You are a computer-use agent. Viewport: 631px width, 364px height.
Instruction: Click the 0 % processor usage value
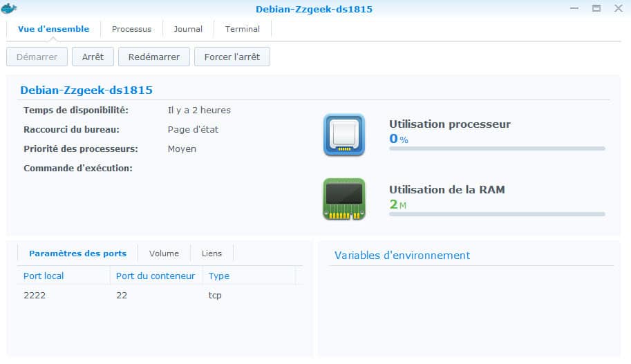click(399, 139)
